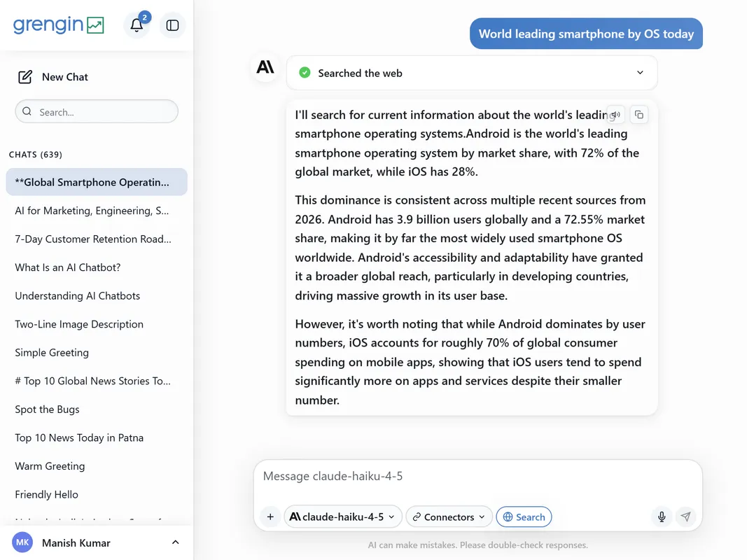Click the CHATS (639) heading
Screen dimensions: 747x560
coord(36,155)
